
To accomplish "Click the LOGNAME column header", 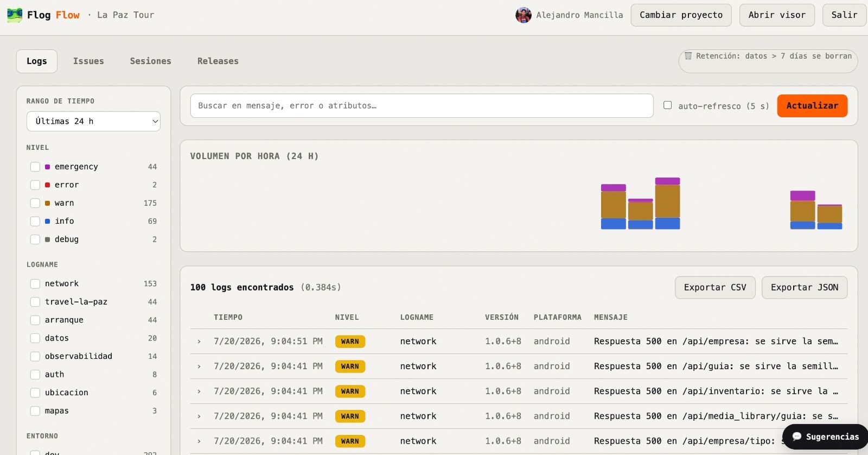I will pos(417,317).
